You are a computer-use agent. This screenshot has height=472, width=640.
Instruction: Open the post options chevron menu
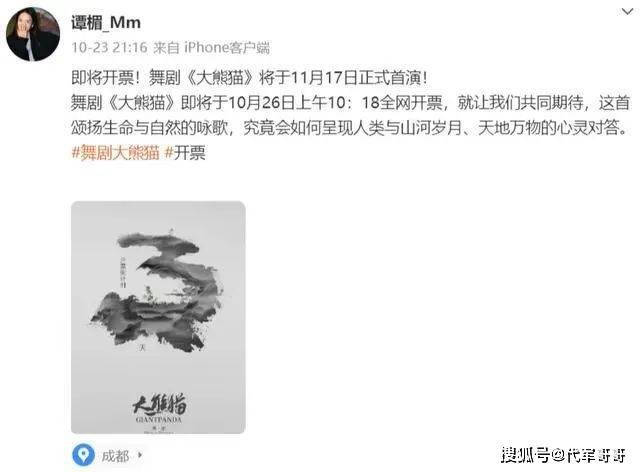[627, 12]
